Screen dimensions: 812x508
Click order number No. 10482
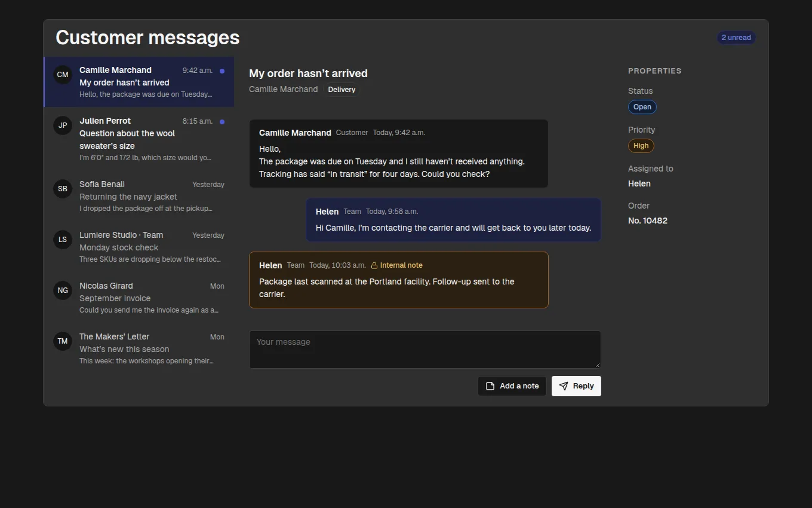[x=648, y=221]
